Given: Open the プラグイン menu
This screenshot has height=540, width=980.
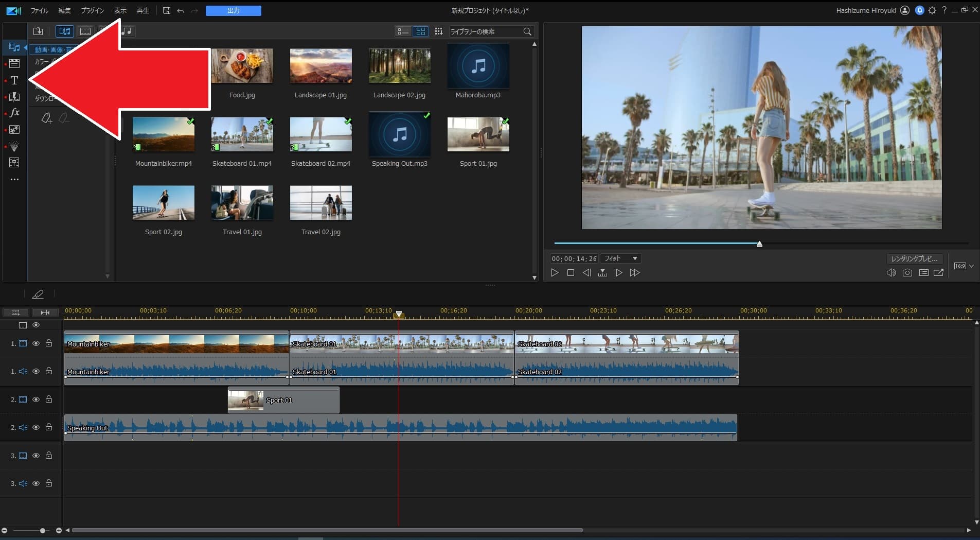Looking at the screenshot, I should pyautogui.click(x=93, y=11).
